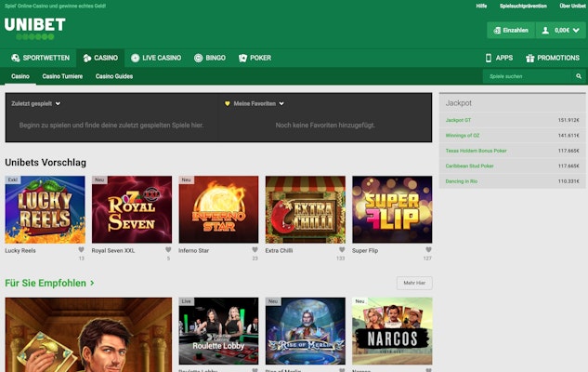Image resolution: width=588 pixels, height=372 pixels.
Task: Favorite Lucky Reels with heart
Action: [x=81, y=249]
